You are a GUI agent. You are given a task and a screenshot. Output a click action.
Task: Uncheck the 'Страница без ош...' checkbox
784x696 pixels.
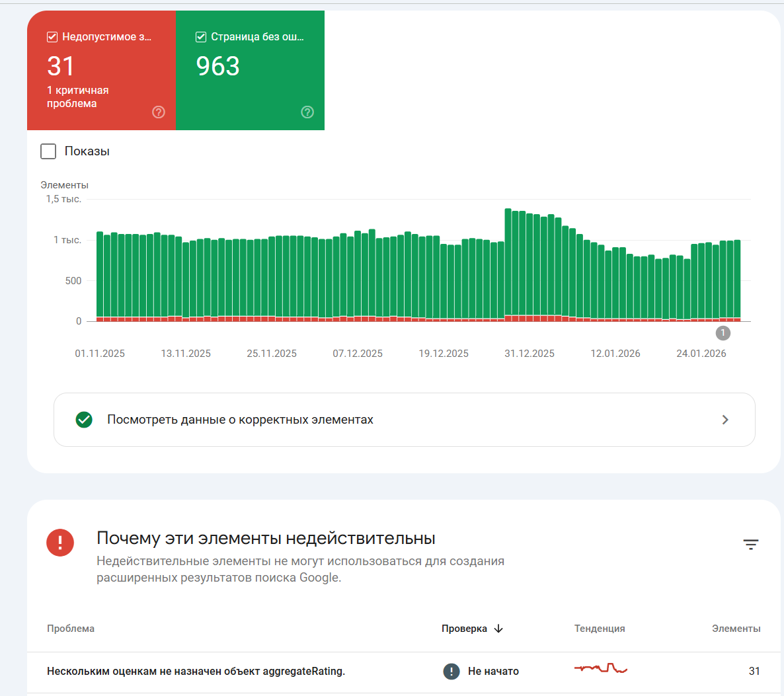(201, 36)
